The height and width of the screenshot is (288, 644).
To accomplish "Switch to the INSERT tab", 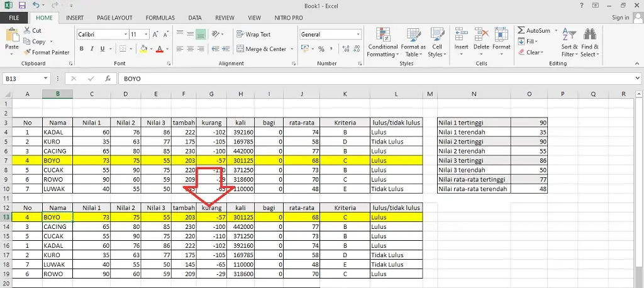I will [x=75, y=18].
